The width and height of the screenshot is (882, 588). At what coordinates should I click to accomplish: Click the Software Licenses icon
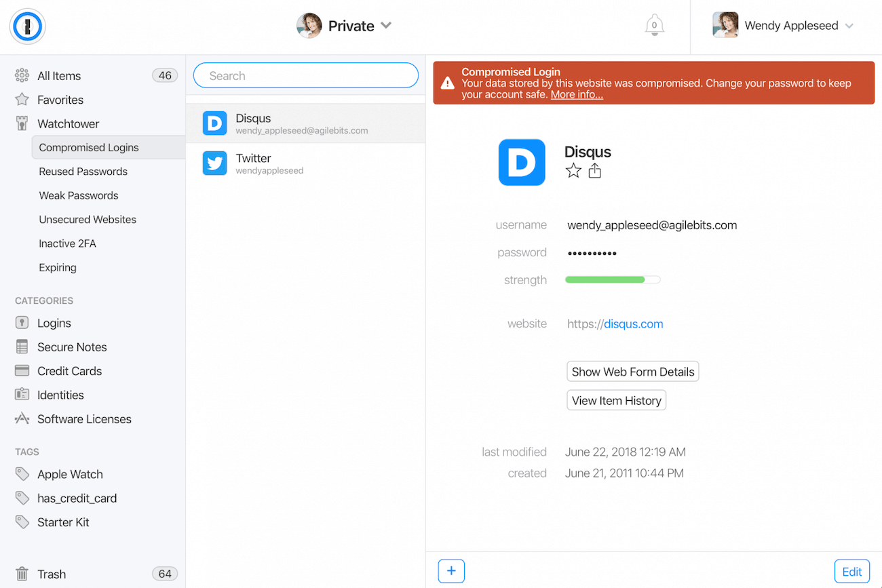[x=22, y=418]
